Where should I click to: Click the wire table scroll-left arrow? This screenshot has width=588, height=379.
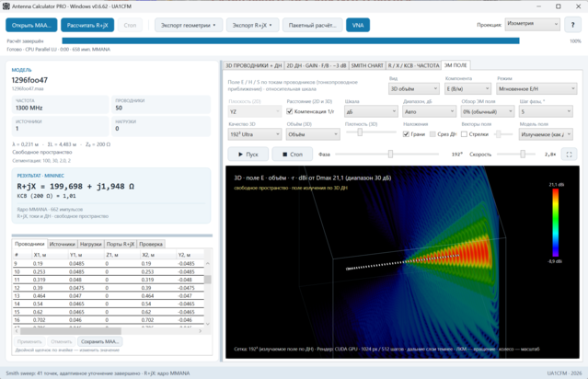pyautogui.click(x=17, y=331)
